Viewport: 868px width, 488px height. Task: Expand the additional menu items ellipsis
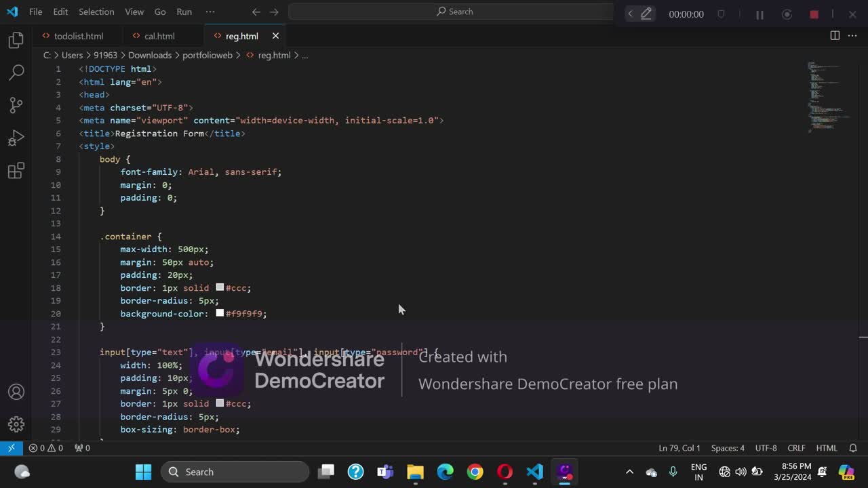210,12
